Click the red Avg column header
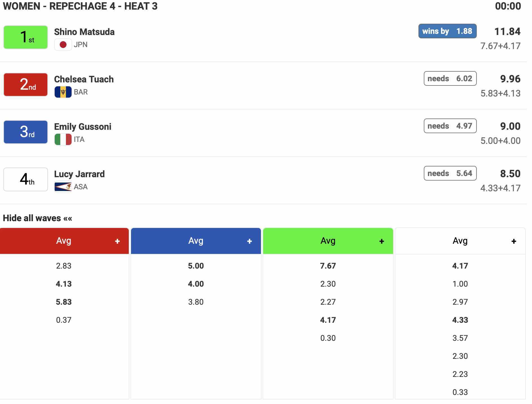The height and width of the screenshot is (404, 532). (x=64, y=241)
